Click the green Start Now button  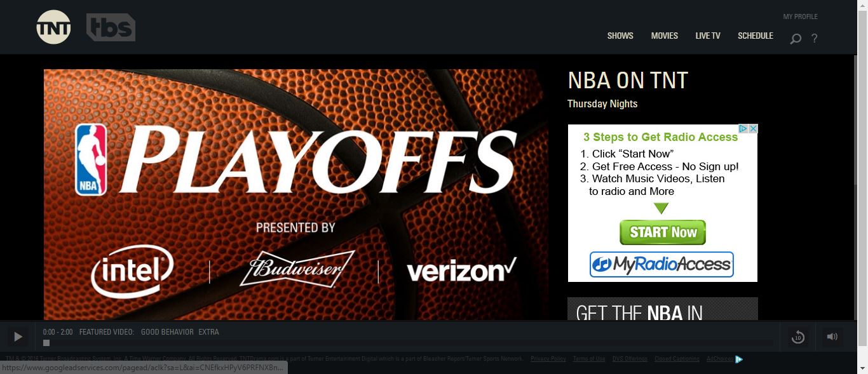663,232
